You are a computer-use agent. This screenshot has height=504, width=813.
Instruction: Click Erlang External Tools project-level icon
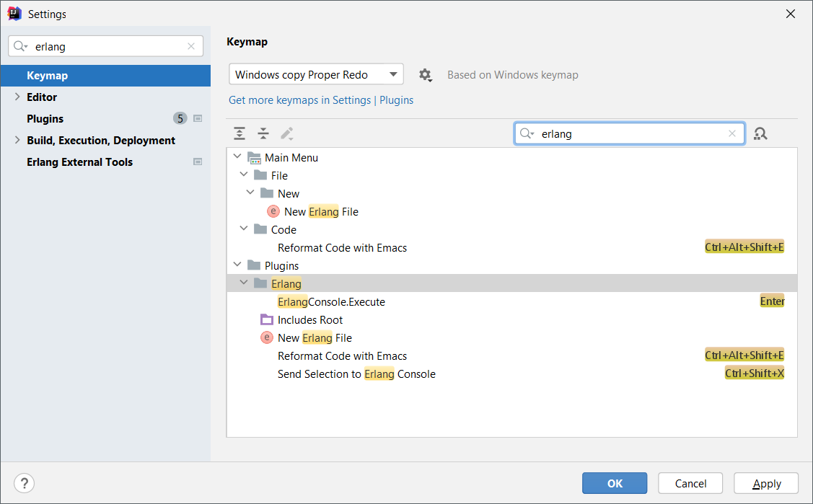click(198, 162)
